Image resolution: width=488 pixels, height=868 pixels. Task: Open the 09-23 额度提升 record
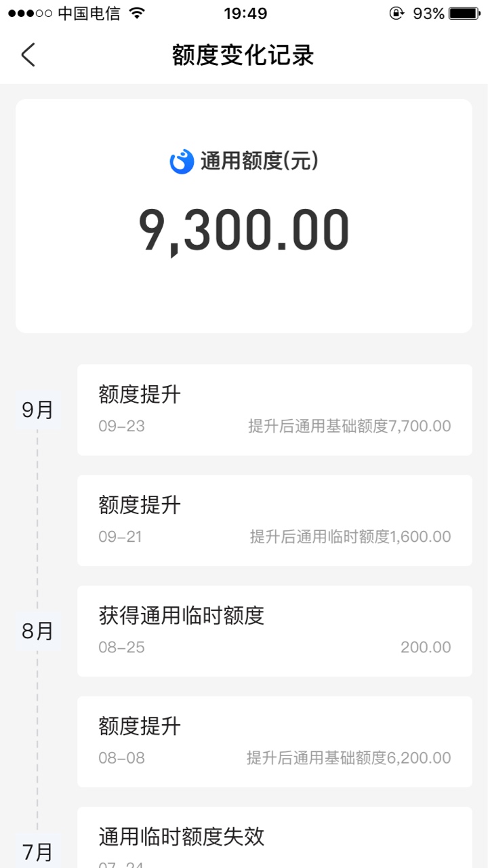point(274,410)
